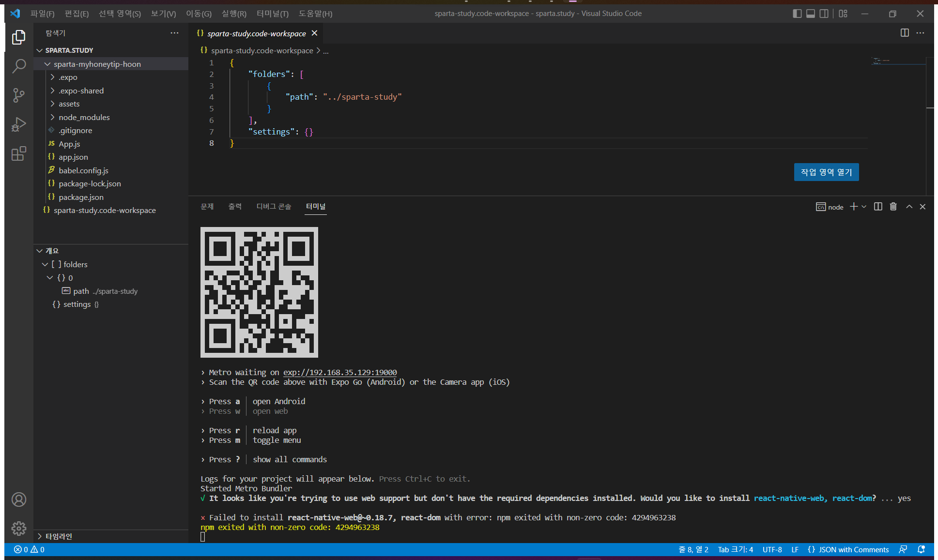Close the terminal panel
This screenshot has width=938, height=560.
point(923,207)
